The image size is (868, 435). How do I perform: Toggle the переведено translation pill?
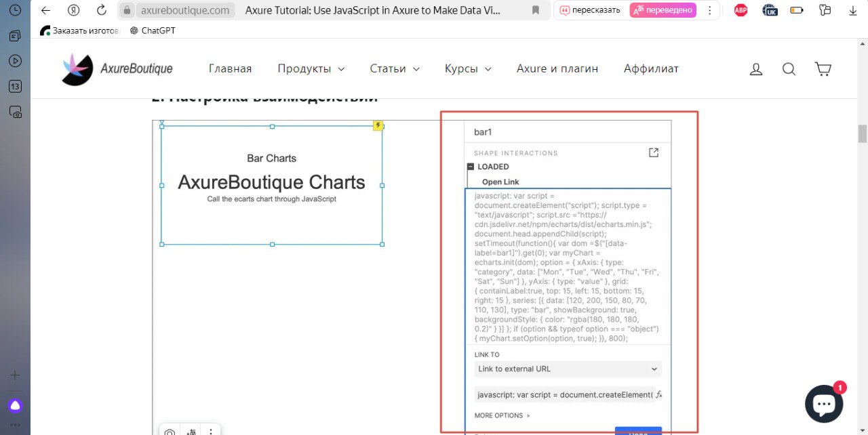[x=663, y=10]
